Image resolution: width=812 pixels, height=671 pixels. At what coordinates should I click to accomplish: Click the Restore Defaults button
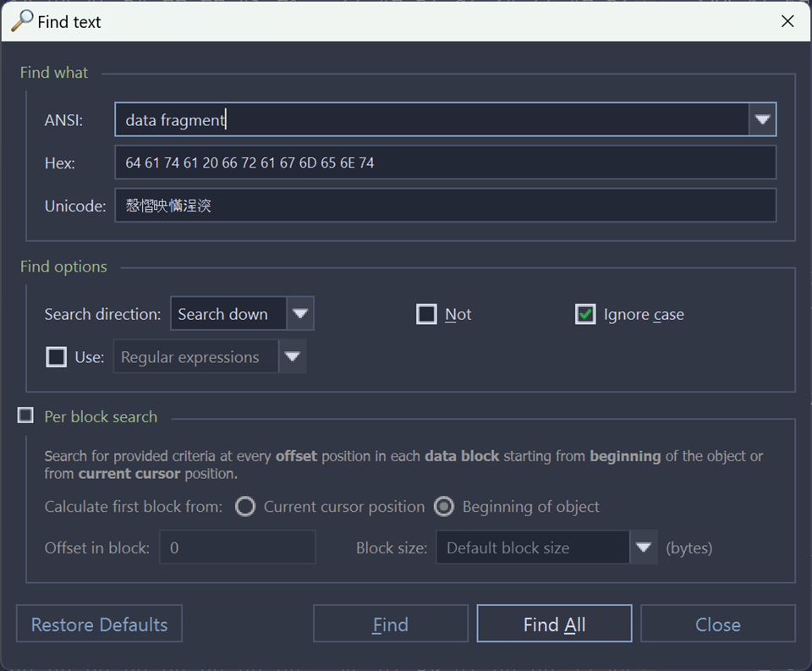click(99, 624)
